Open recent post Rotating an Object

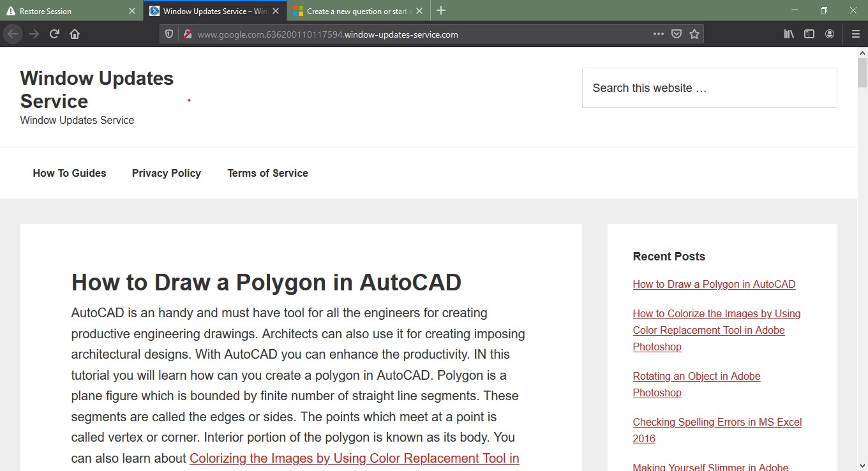click(696, 384)
